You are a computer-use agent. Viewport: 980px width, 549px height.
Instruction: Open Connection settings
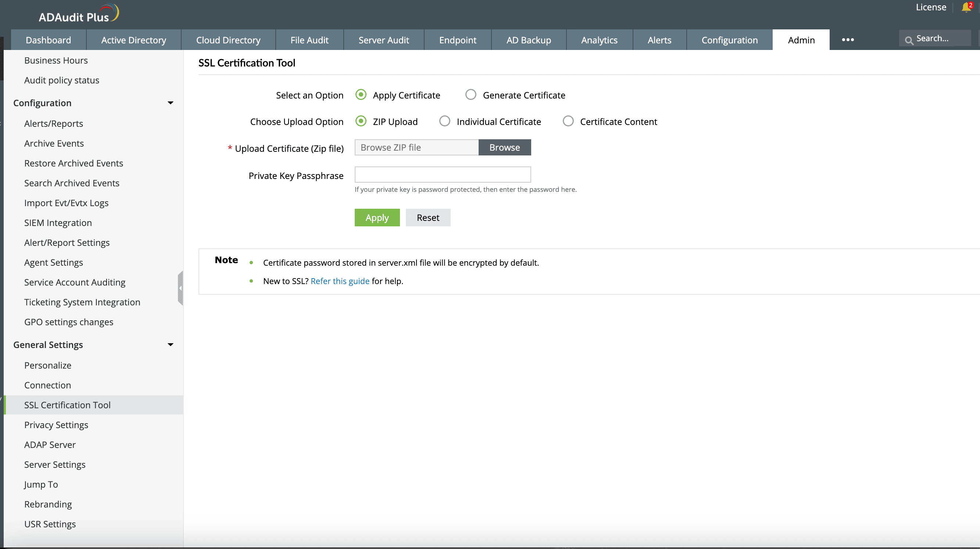click(x=47, y=385)
